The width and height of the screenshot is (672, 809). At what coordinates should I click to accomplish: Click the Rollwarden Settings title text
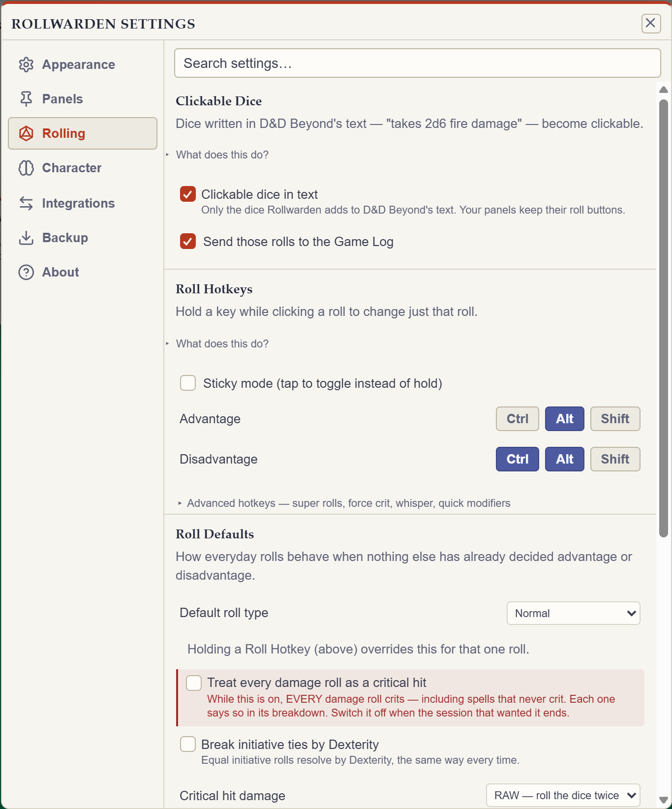click(x=103, y=24)
